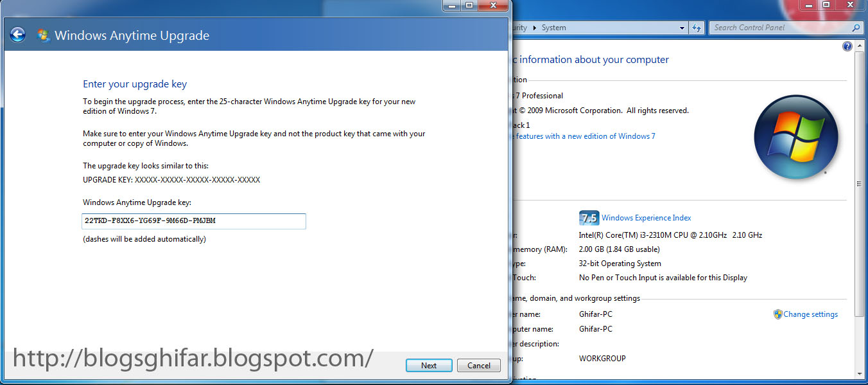
Task: Click the Ghifar-PC full computer name text
Action: pyautogui.click(x=595, y=329)
